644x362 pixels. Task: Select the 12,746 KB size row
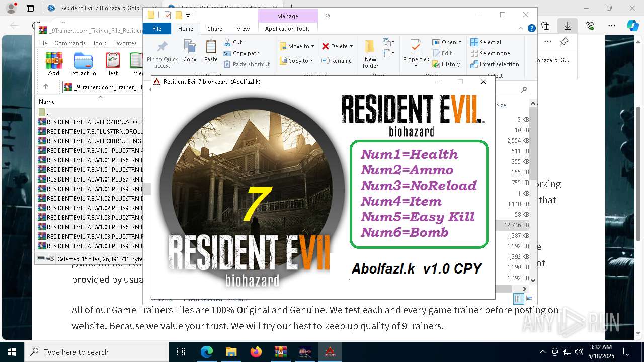513,225
